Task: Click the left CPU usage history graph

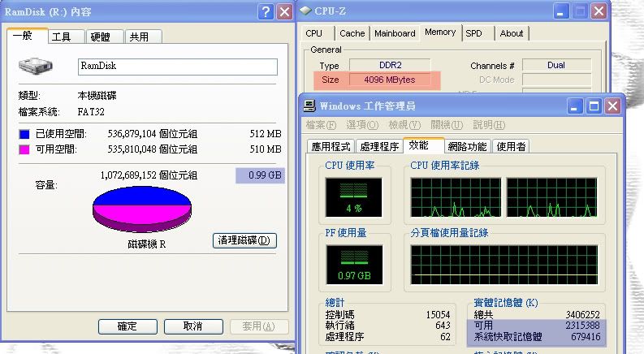Action: pyautogui.click(x=456, y=197)
